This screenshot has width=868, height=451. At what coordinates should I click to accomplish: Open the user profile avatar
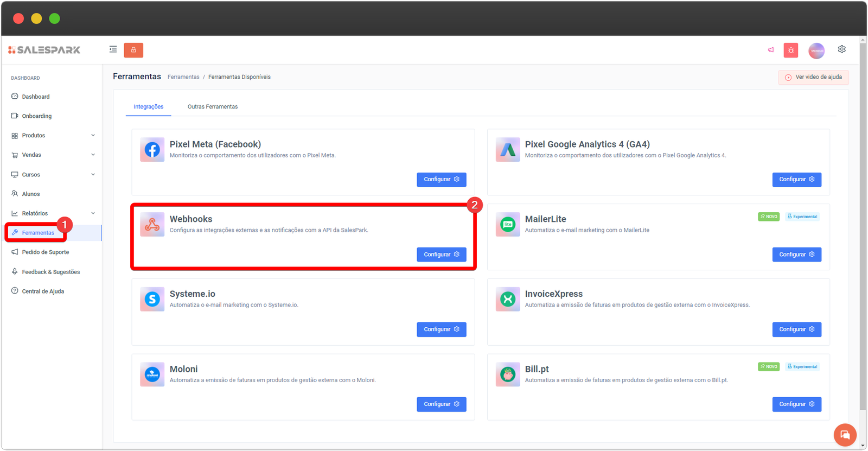[x=816, y=50]
